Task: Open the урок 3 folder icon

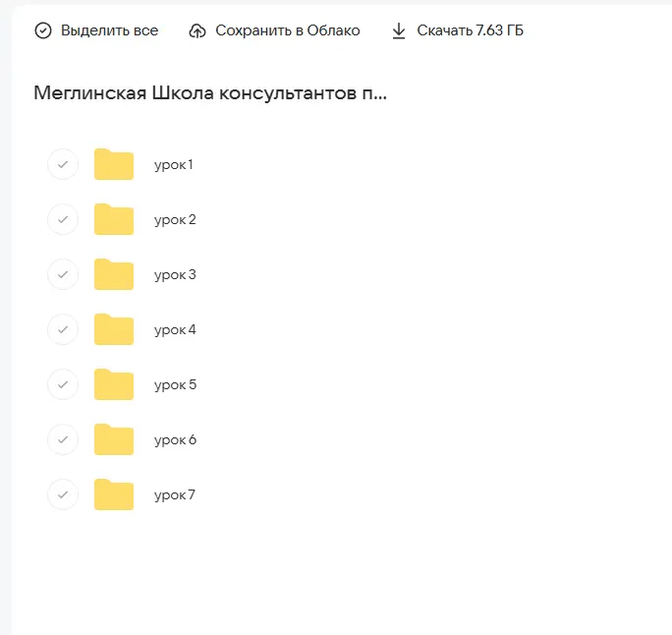Action: click(114, 274)
